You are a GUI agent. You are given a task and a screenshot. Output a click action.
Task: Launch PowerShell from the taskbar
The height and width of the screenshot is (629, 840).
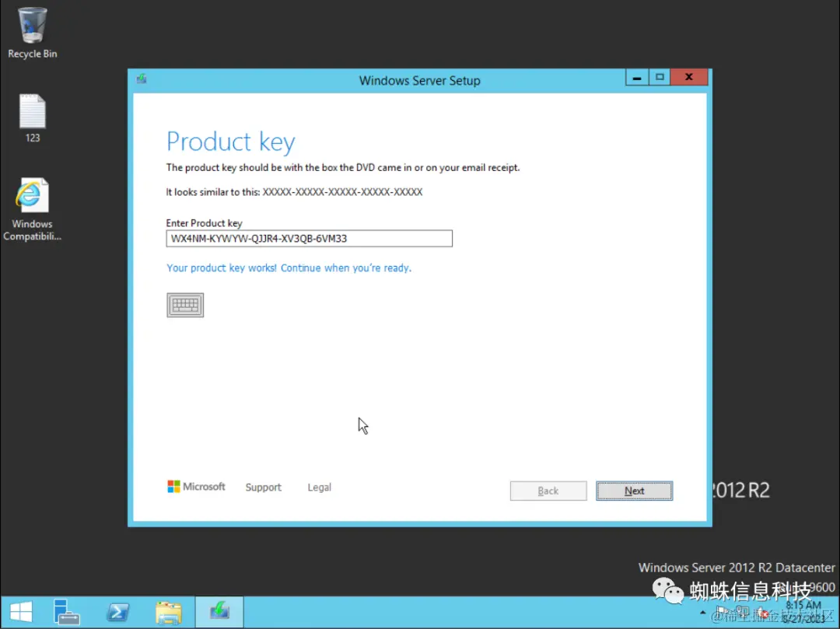(x=118, y=612)
